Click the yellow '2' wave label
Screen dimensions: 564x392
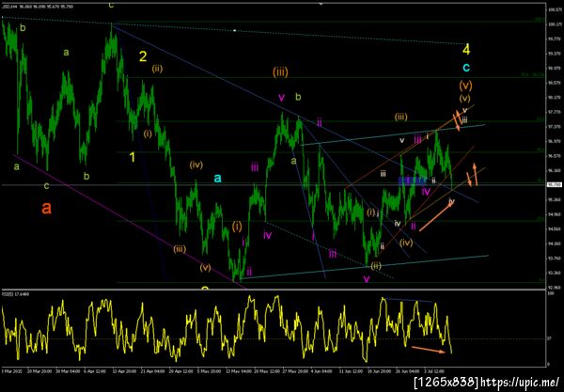click(143, 56)
